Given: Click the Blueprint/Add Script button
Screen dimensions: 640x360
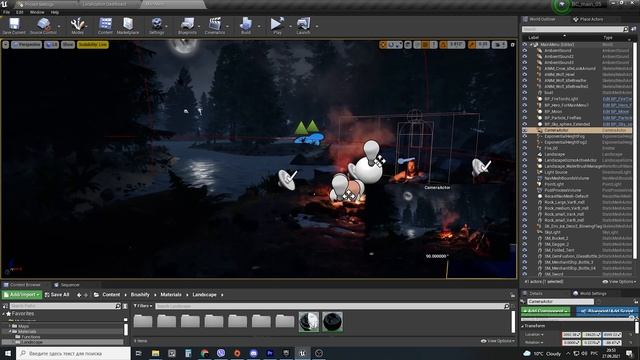Looking at the screenshot, I should [607, 311].
